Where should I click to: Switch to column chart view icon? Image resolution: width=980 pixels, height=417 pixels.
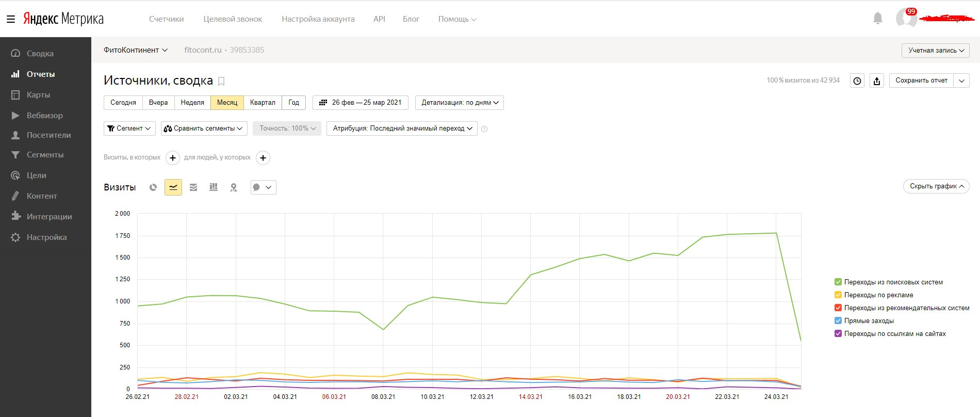pyautogui.click(x=214, y=187)
